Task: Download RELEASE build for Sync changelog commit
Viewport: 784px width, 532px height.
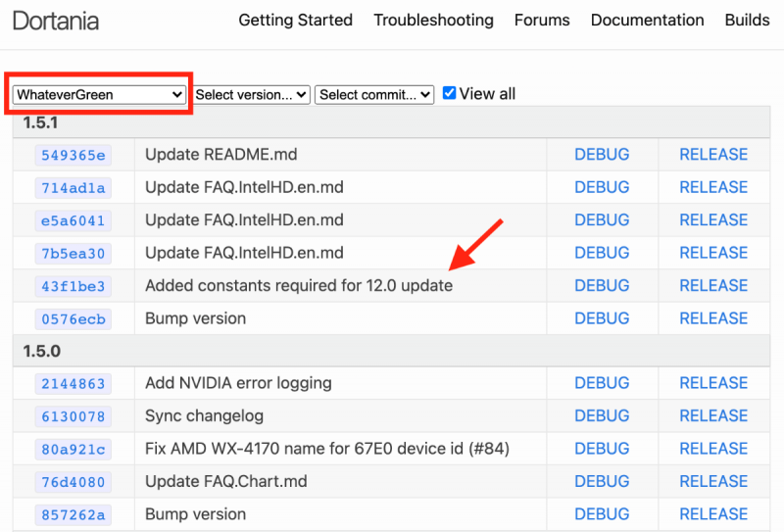Action: [x=713, y=415]
